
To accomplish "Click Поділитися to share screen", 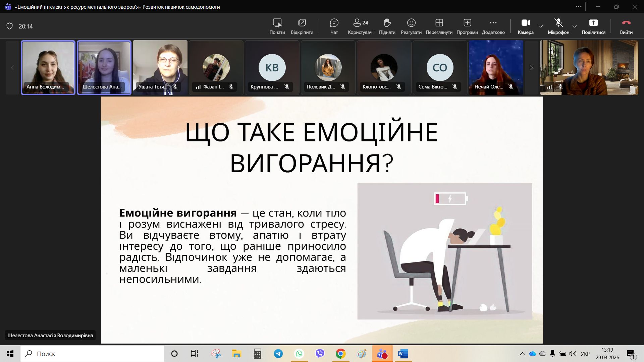I will [593, 26].
